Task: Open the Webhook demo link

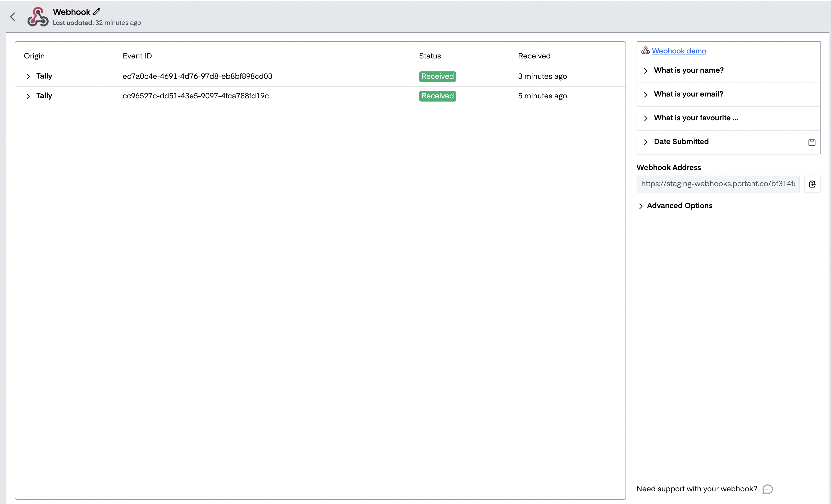Action: [x=679, y=51]
